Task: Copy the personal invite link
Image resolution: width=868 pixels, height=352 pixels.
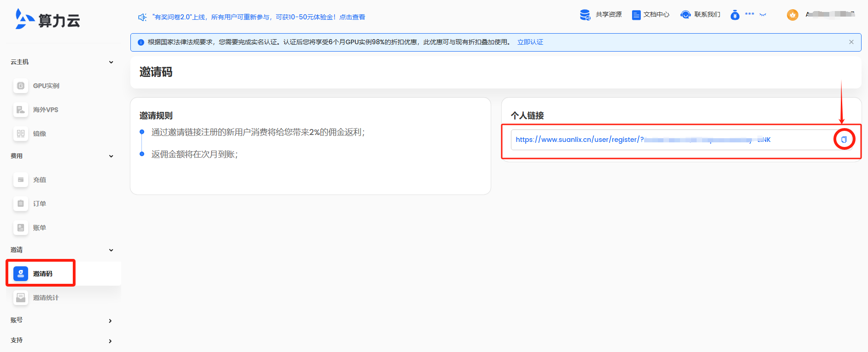Action: click(x=844, y=140)
